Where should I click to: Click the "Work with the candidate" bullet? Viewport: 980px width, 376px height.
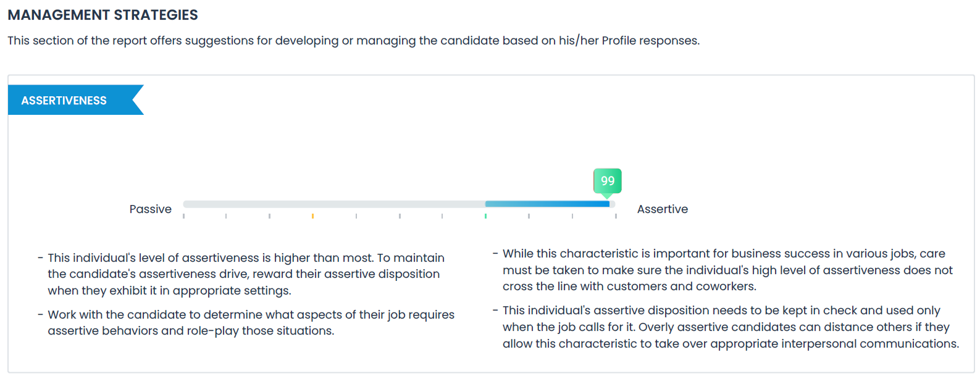point(246,323)
